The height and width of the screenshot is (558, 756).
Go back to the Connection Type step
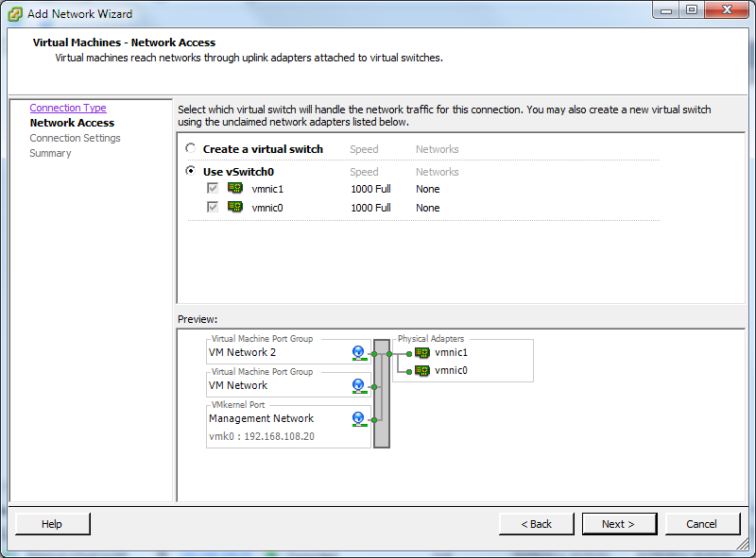point(68,108)
